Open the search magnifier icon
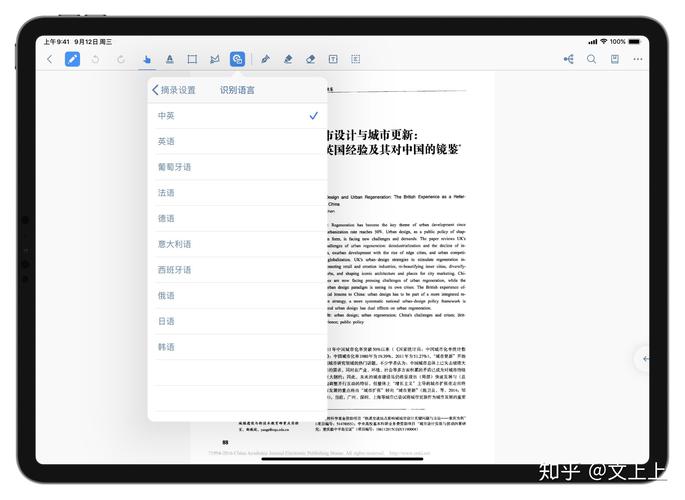This screenshot has width=685, height=500. [592, 59]
